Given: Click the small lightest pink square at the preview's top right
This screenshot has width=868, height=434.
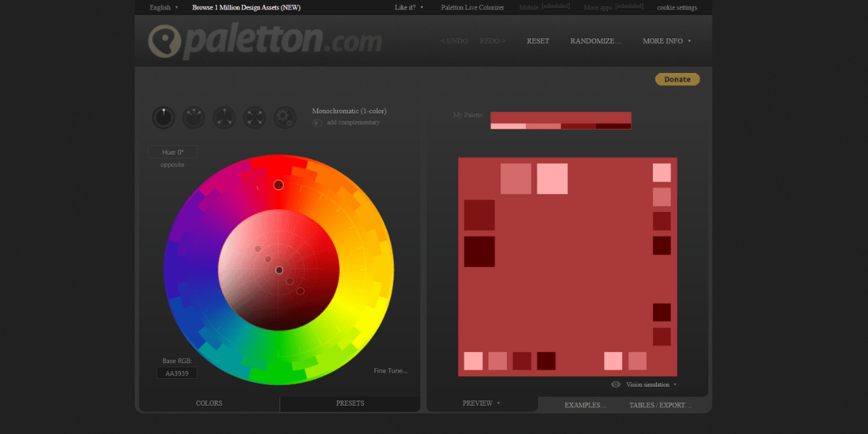Looking at the screenshot, I should (x=662, y=172).
